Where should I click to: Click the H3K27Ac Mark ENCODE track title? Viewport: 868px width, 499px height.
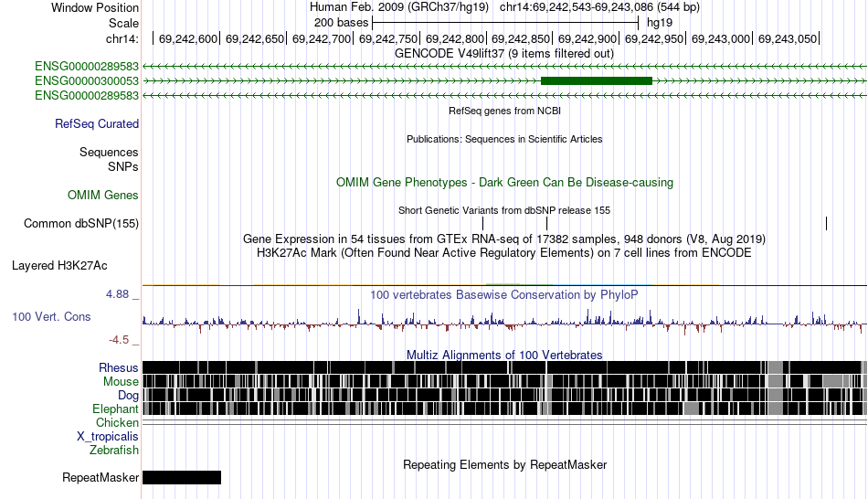tap(504, 253)
